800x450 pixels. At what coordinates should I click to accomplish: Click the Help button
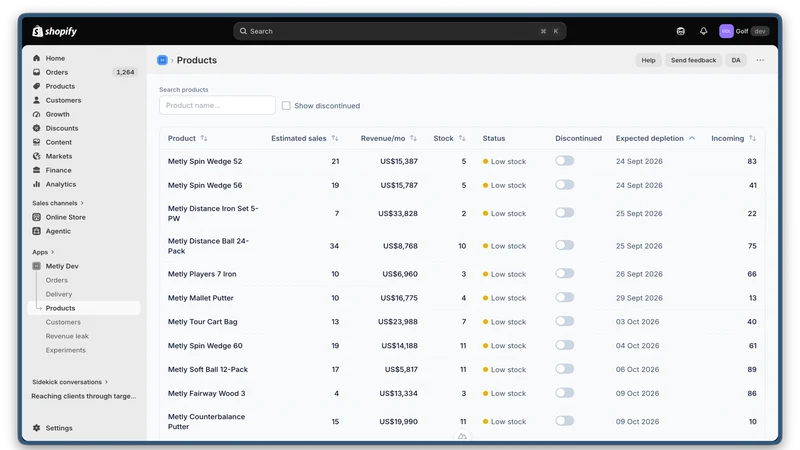tap(648, 60)
